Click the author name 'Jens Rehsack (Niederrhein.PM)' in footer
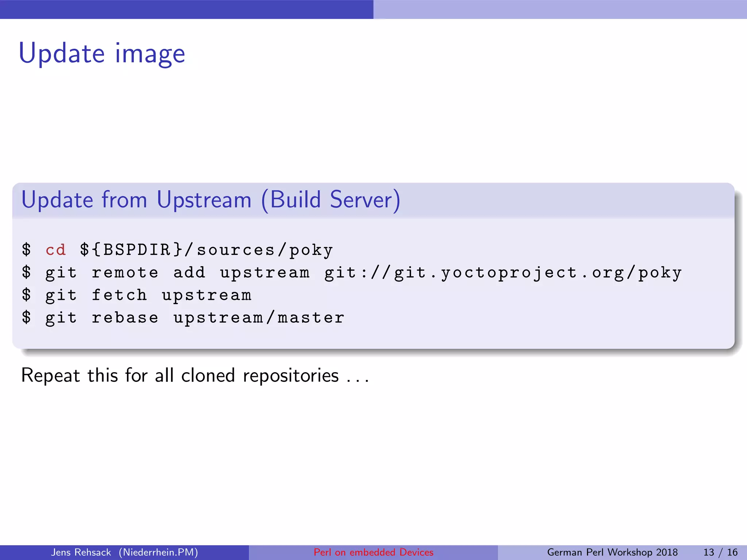747x560 pixels. 124,552
